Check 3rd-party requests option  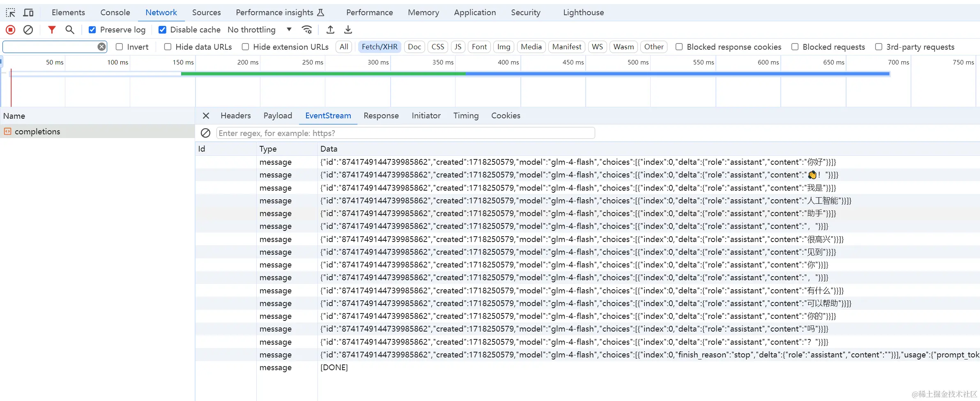[879, 47]
